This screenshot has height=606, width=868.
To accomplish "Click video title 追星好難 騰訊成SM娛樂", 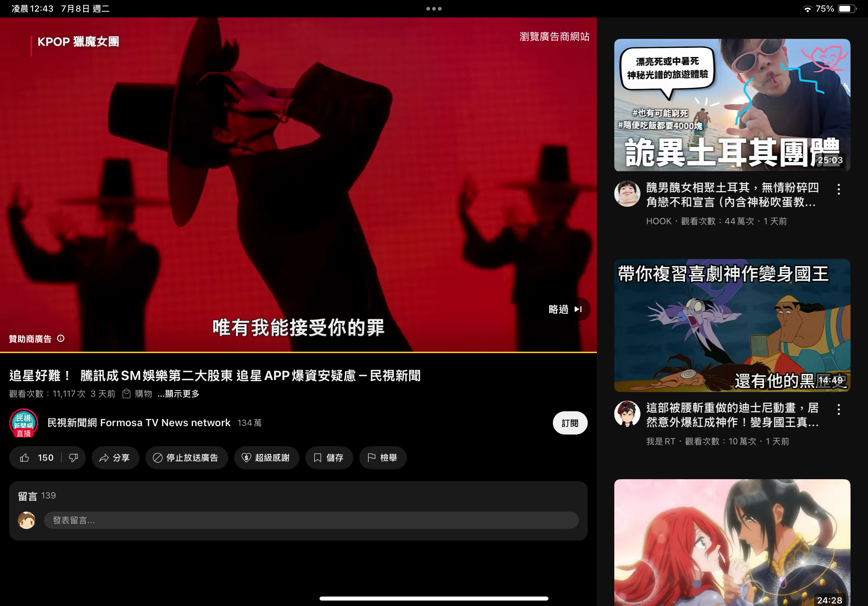I will tap(215, 376).
